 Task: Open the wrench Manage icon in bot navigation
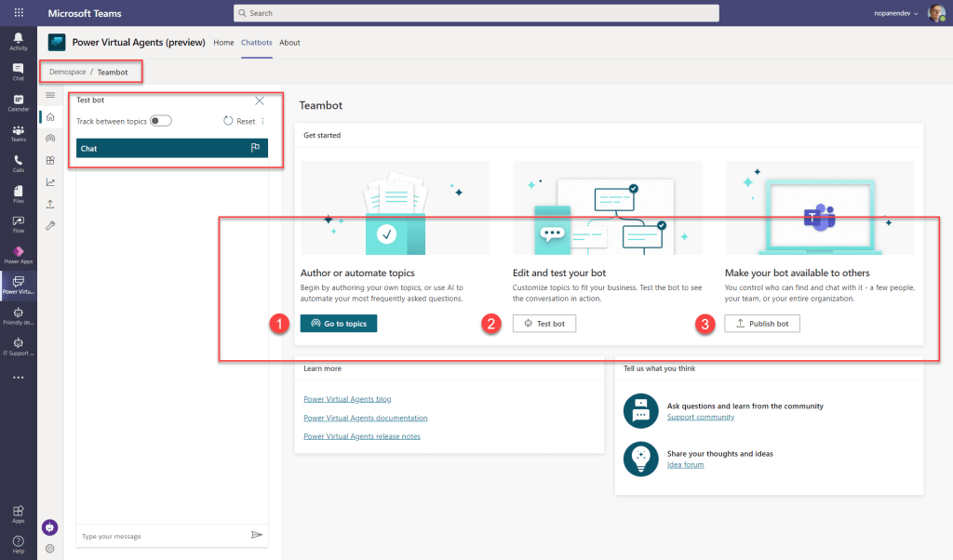(x=50, y=226)
